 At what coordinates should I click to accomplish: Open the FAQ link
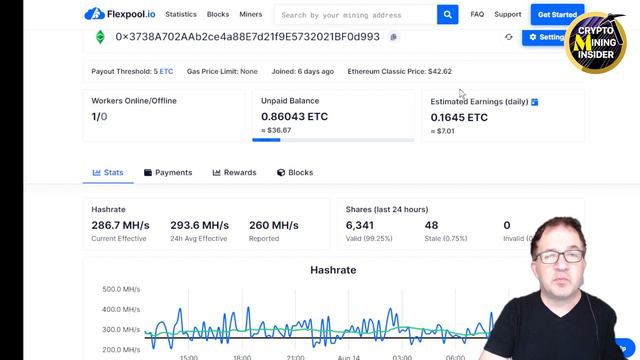pyautogui.click(x=477, y=14)
